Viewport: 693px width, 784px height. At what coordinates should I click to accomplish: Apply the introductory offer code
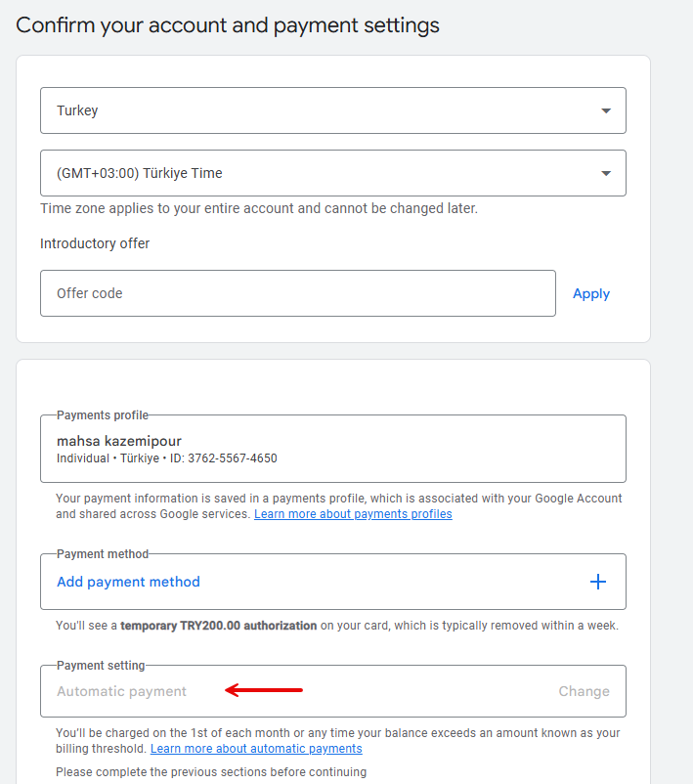(x=590, y=293)
